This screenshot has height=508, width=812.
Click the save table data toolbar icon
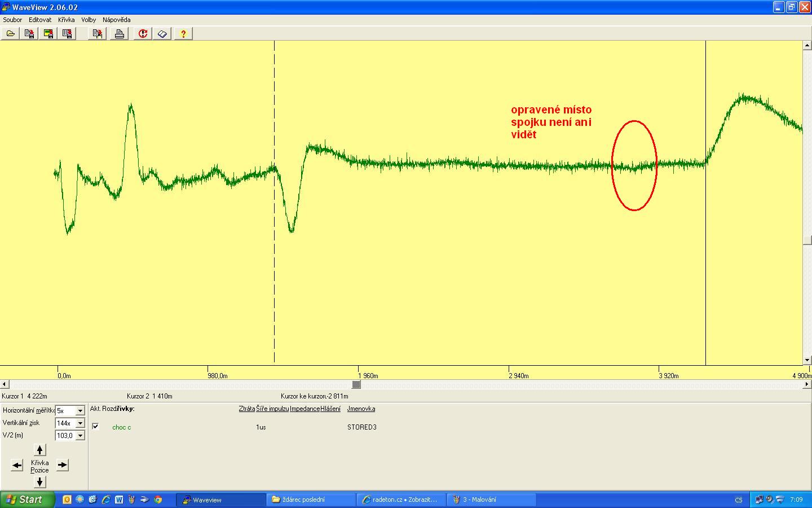[x=67, y=34]
